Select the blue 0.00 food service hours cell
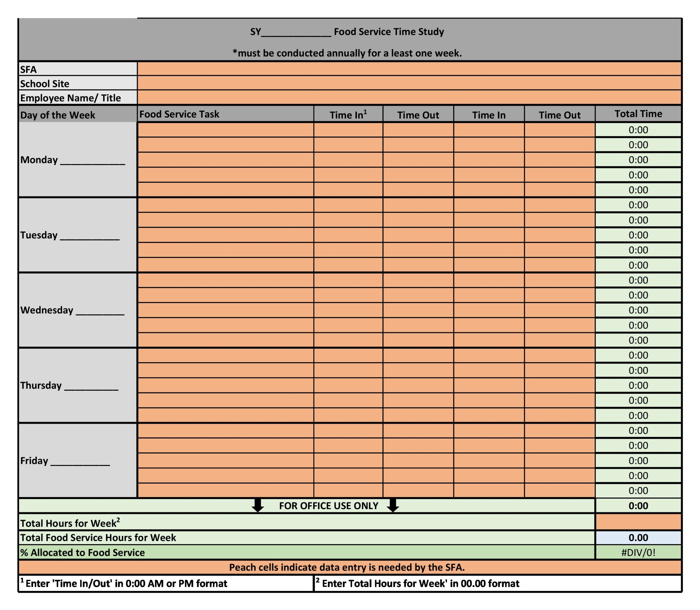700x610 pixels. [x=638, y=538]
